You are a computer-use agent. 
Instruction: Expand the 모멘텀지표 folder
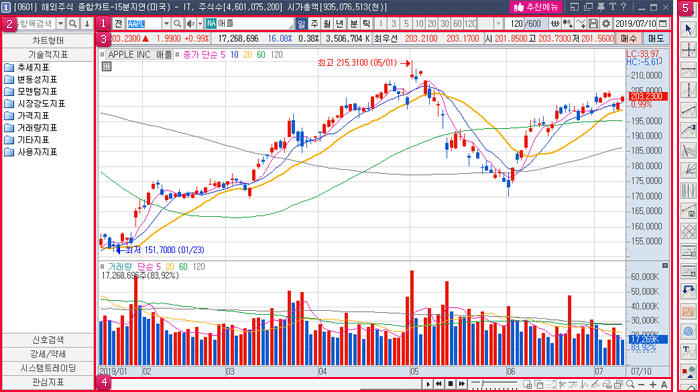[31, 92]
